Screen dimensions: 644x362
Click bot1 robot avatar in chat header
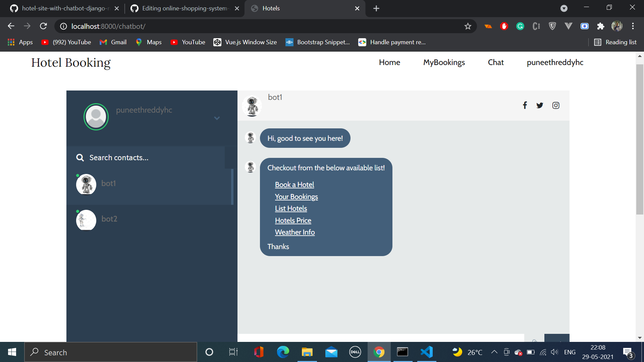coord(252,106)
